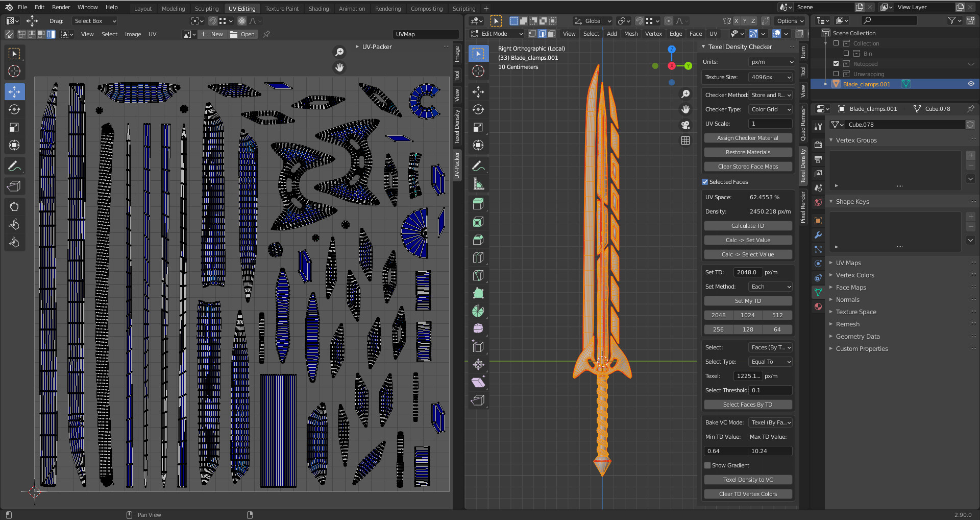Open the Checker Type Color Grid dropdown
Image resolution: width=980 pixels, height=520 pixels.
(x=771, y=109)
